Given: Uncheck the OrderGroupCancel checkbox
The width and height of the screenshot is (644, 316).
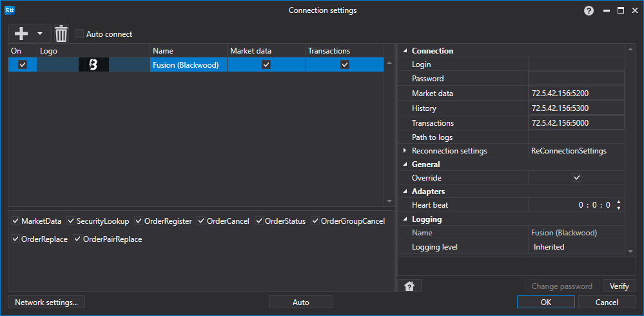Looking at the screenshot, I should point(315,221).
